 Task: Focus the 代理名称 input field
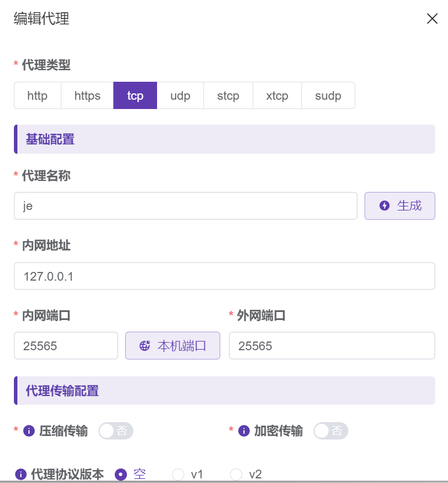185,206
